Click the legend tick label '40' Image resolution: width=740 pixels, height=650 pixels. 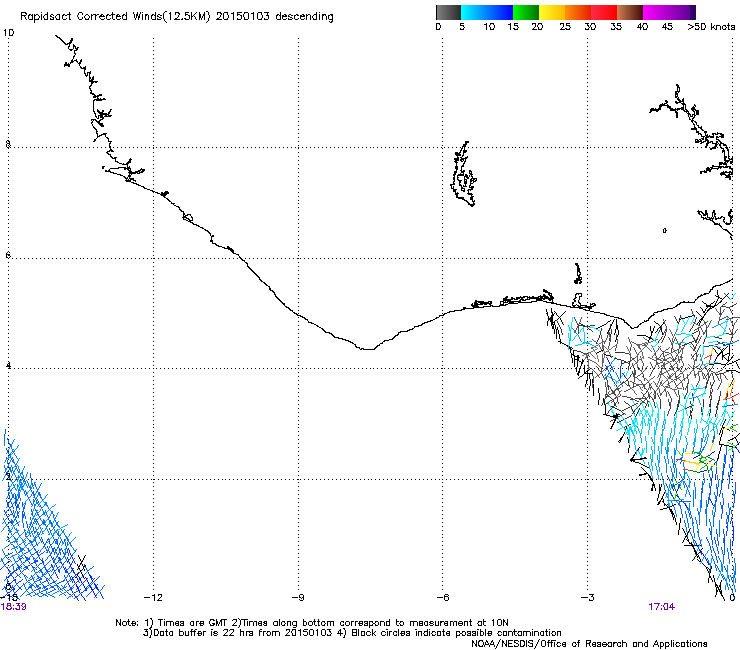point(642,27)
